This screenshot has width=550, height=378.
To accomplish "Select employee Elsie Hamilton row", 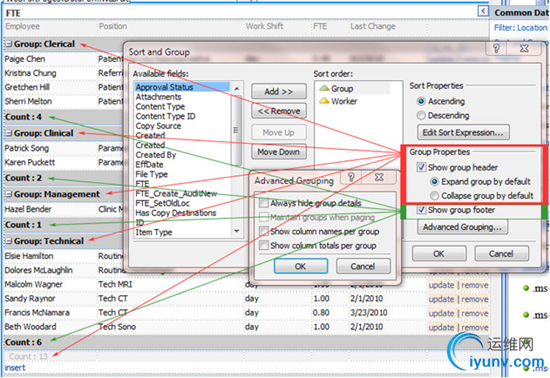I will tap(29, 256).
